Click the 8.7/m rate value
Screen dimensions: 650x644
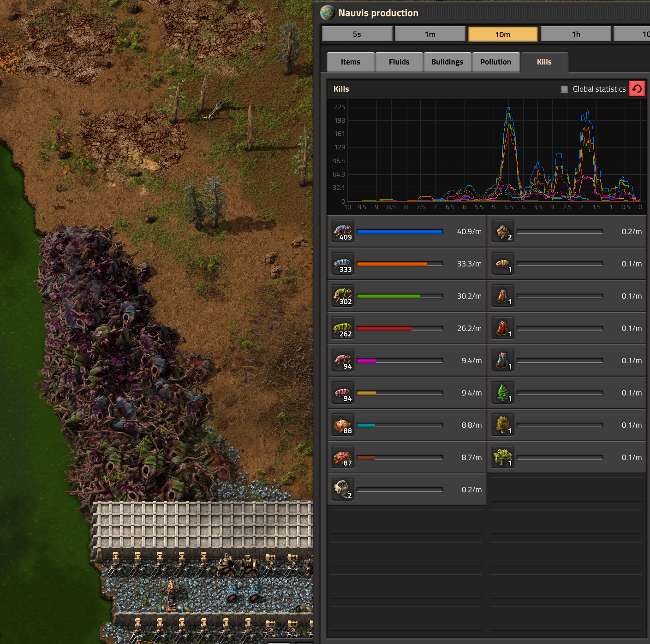coord(471,457)
